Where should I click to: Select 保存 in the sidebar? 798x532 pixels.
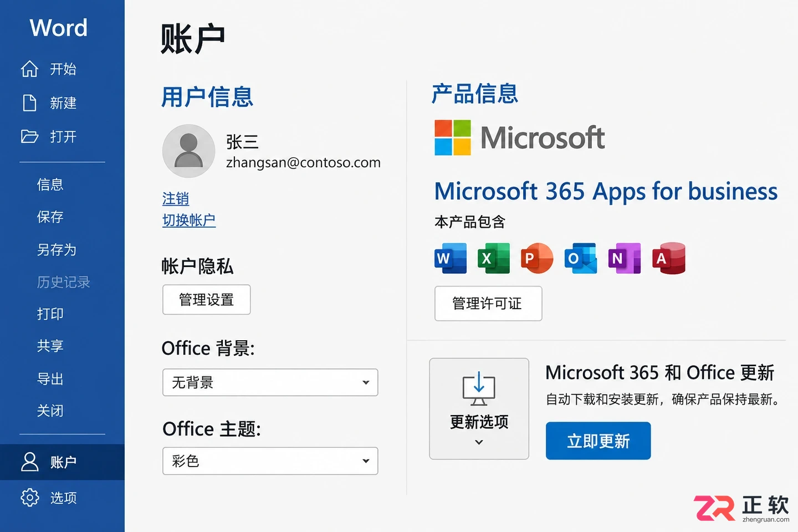50,217
